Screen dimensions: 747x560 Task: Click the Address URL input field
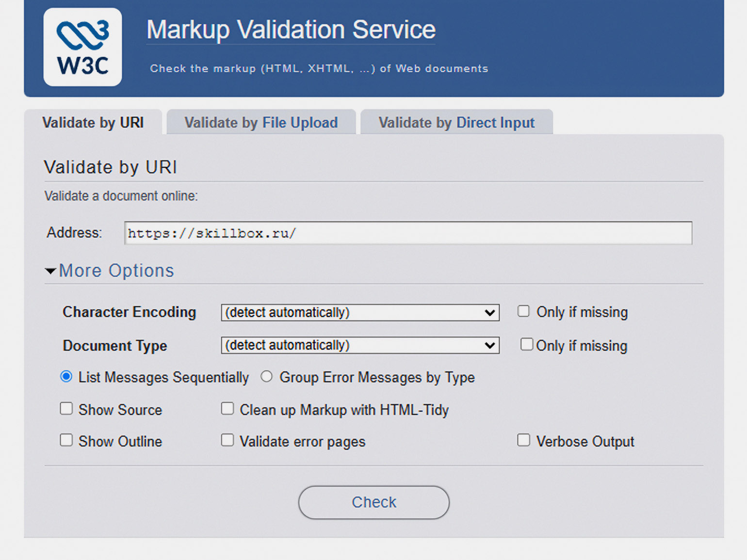click(x=407, y=233)
